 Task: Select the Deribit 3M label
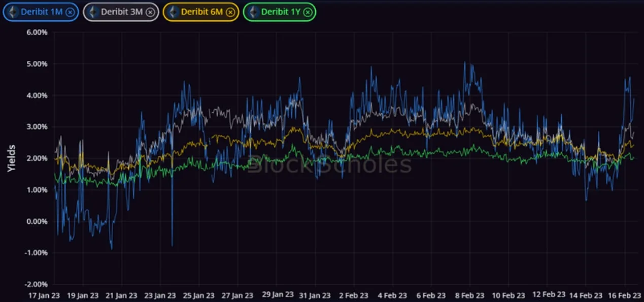(121, 12)
